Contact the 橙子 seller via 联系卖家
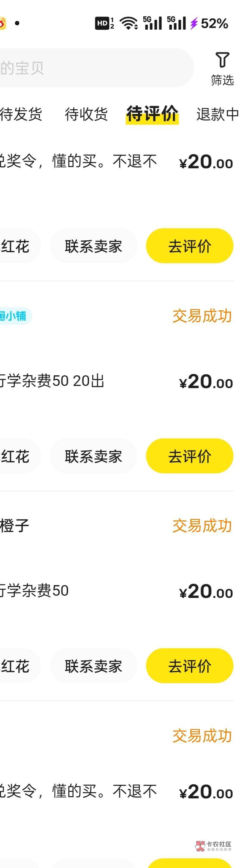This screenshot has height=868, width=251. pos(93,666)
